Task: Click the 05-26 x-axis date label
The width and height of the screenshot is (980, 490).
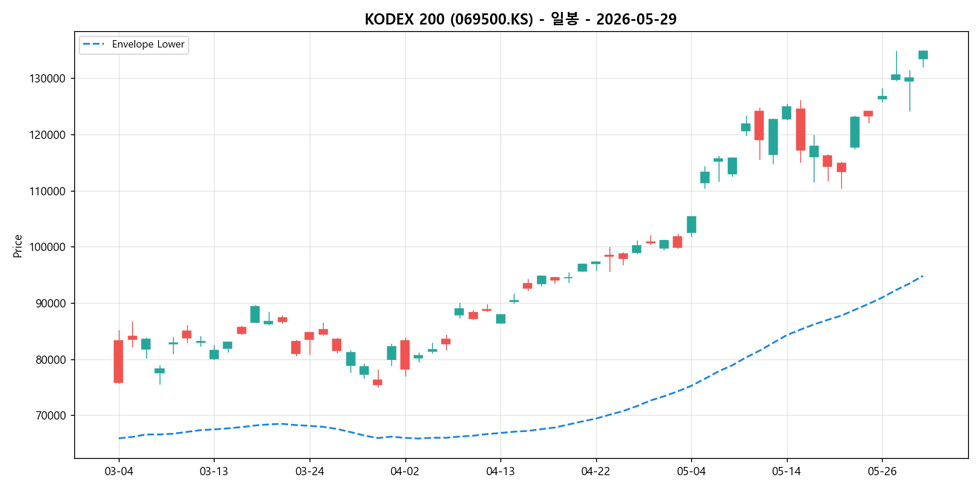Action: tap(881, 471)
